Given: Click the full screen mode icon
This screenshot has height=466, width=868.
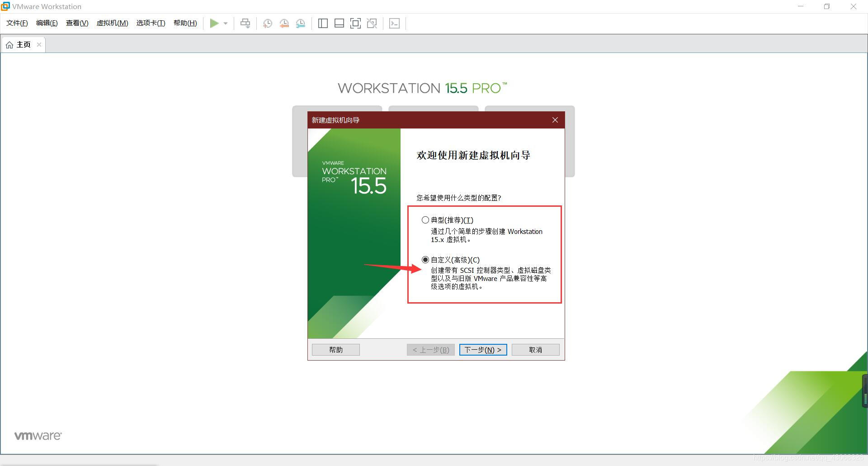Looking at the screenshot, I should (355, 24).
